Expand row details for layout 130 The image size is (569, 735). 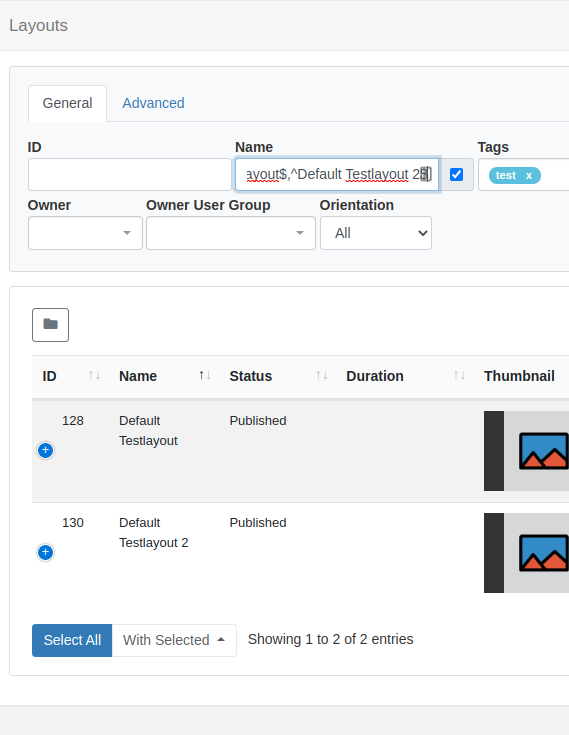[x=45, y=552]
